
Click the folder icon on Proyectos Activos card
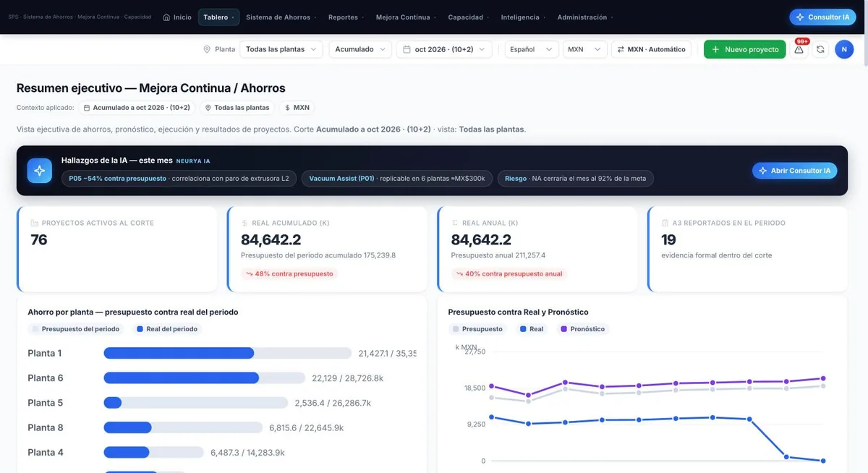[x=35, y=223]
